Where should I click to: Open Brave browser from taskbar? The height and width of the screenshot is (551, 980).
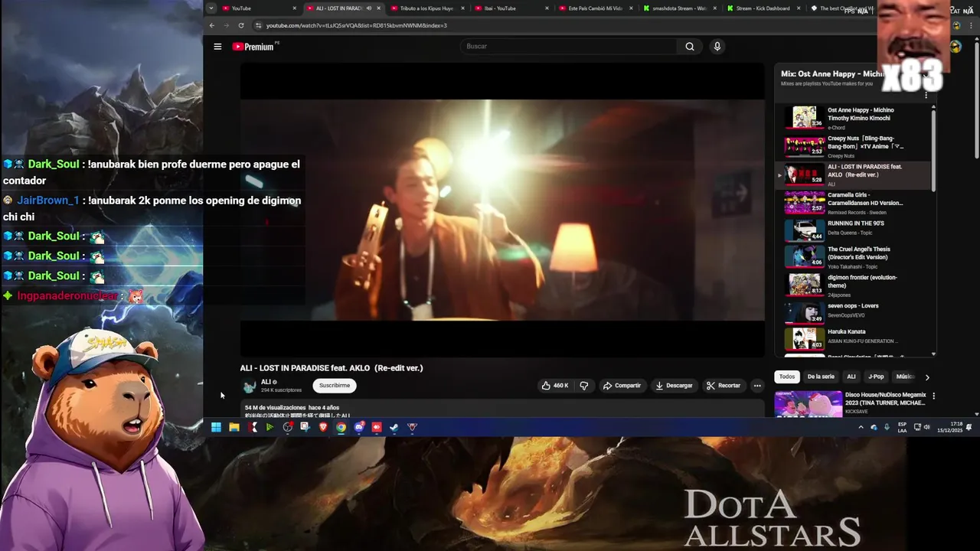click(x=323, y=427)
